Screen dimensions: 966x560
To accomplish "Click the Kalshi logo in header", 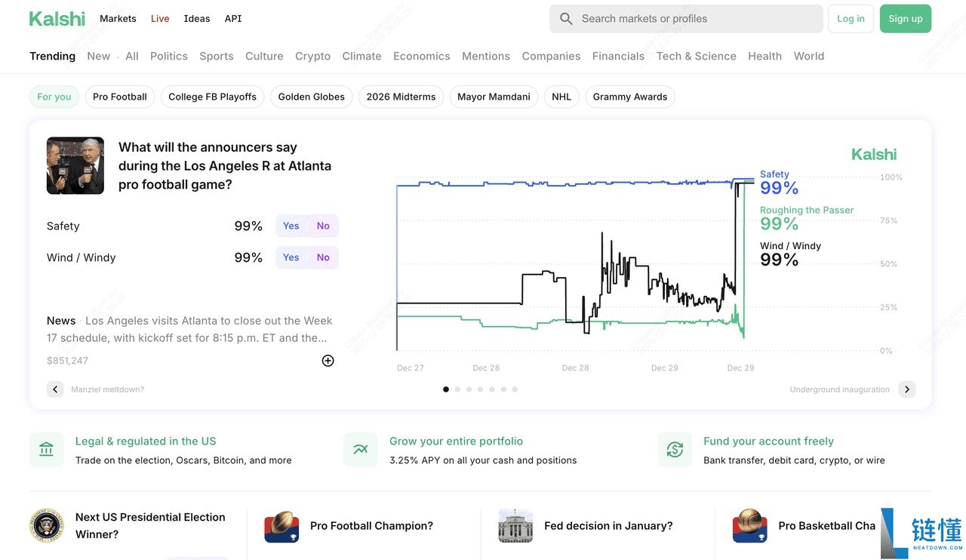I will [x=57, y=19].
